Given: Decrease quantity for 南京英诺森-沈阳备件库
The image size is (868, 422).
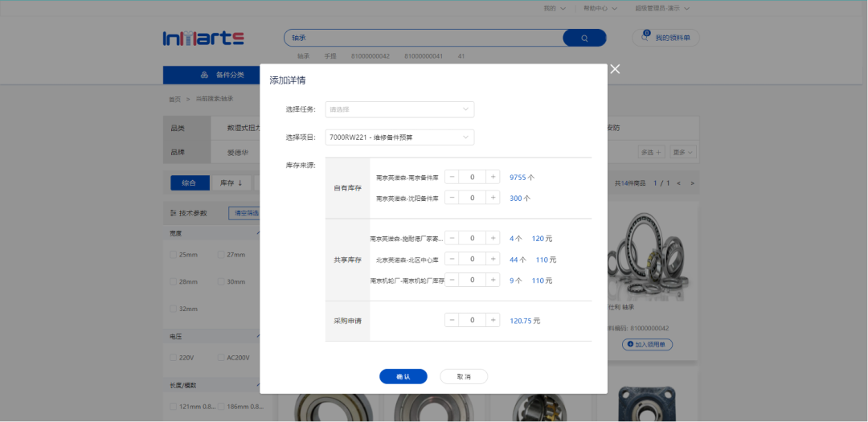Looking at the screenshot, I should coord(452,198).
